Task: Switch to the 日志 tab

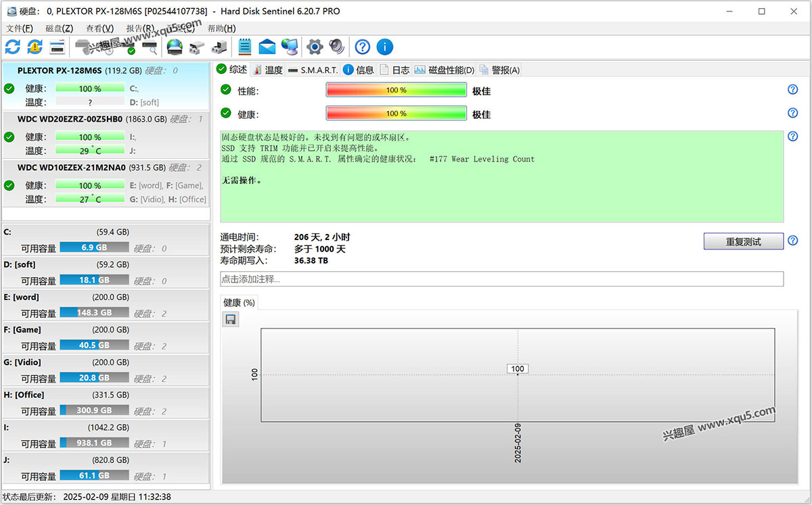Action: coord(394,70)
